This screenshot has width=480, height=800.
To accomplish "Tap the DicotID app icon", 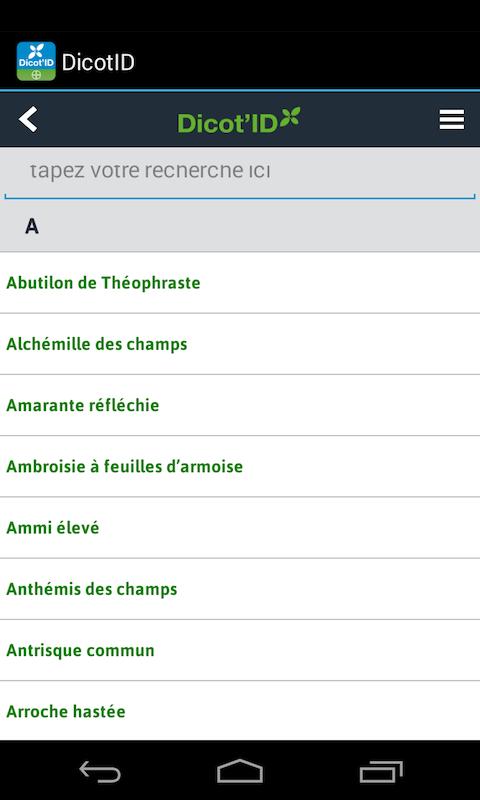I will 36,61.
